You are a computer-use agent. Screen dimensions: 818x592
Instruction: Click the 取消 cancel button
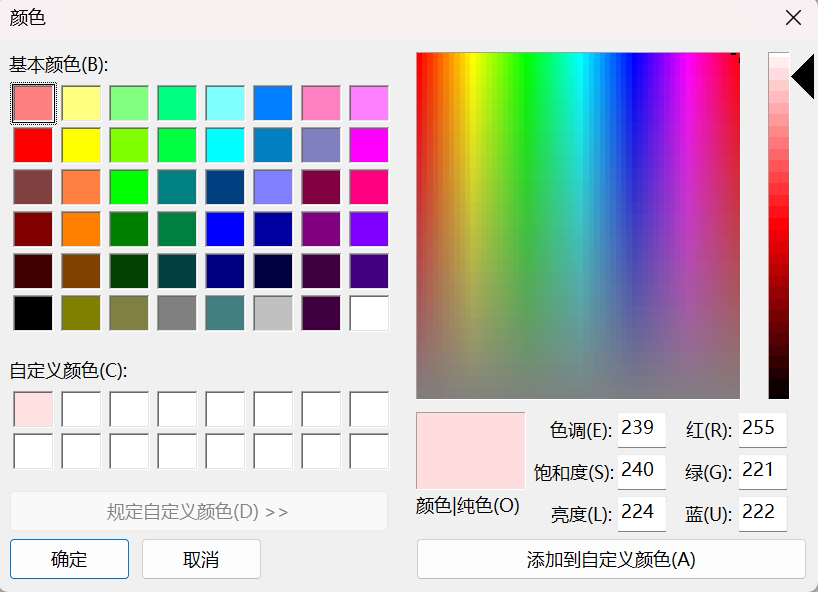coord(201,560)
